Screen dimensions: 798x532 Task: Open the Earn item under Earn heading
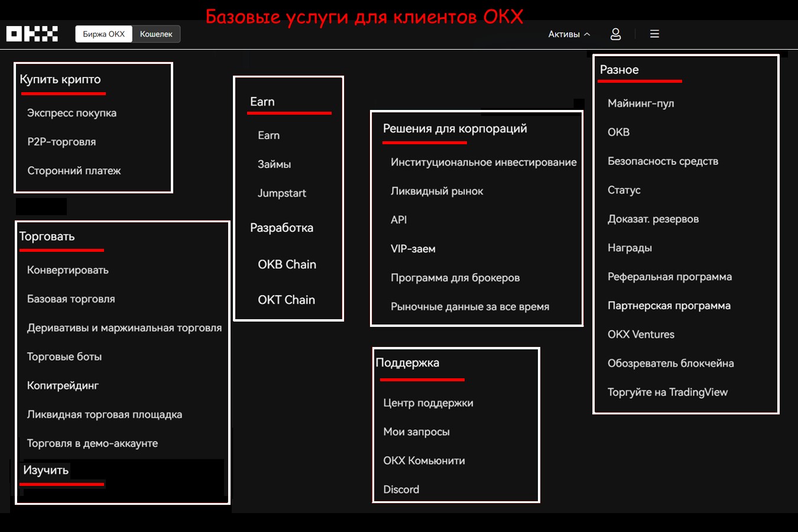(x=269, y=135)
